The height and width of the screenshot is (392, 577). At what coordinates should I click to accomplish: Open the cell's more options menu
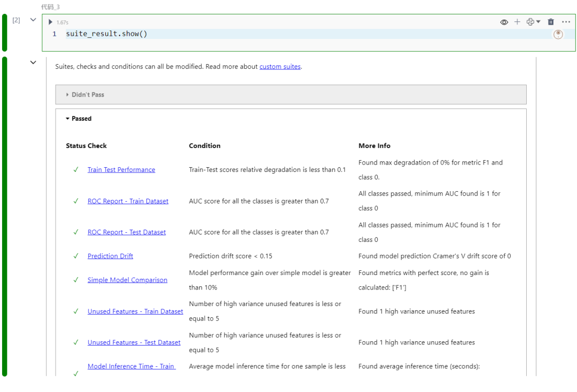(566, 22)
